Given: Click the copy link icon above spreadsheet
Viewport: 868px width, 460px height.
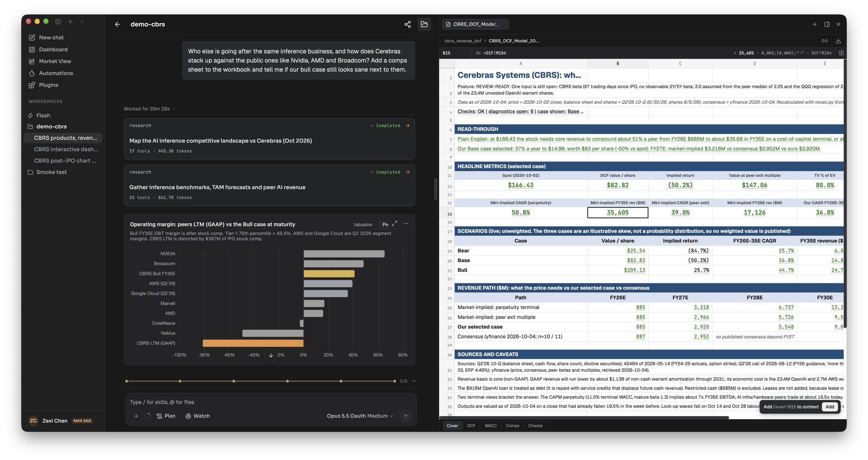Looking at the screenshot, I should pyautogui.click(x=825, y=41).
